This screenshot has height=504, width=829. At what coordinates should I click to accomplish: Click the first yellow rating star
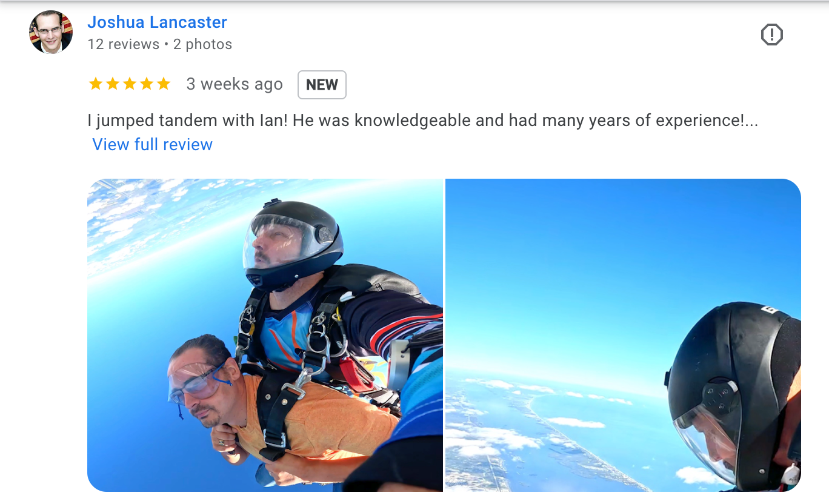96,84
